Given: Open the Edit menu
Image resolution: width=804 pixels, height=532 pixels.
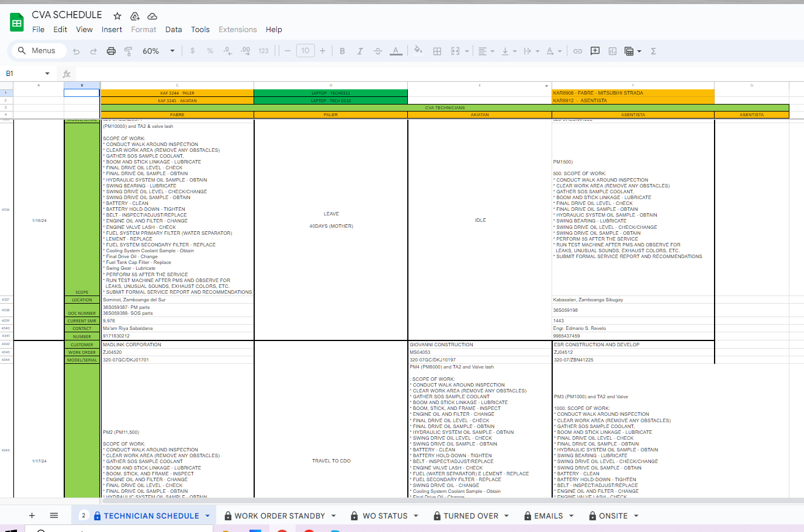Looking at the screenshot, I should point(60,30).
